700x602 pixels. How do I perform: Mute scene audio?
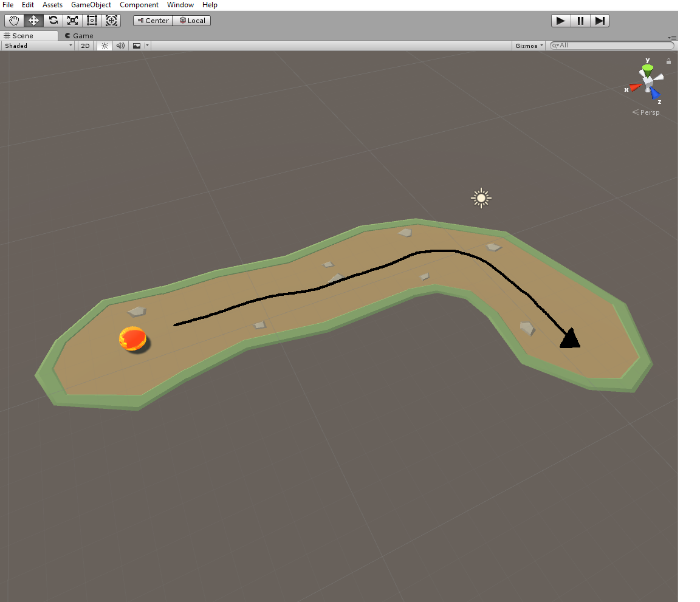pyautogui.click(x=120, y=46)
